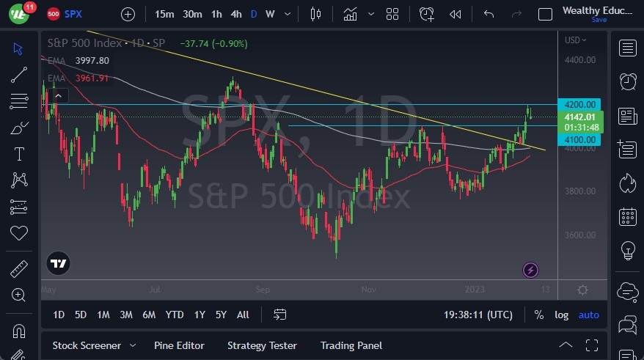Viewport: 644px width, 360px height.
Task: Open the price scale settings gear
Action: pos(582,290)
